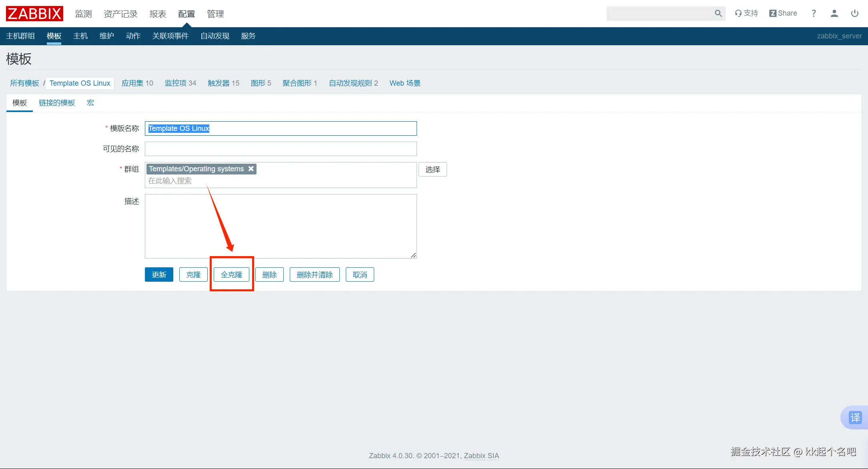Open the Zabbix Share link
The width and height of the screenshot is (868, 469).
[783, 13]
